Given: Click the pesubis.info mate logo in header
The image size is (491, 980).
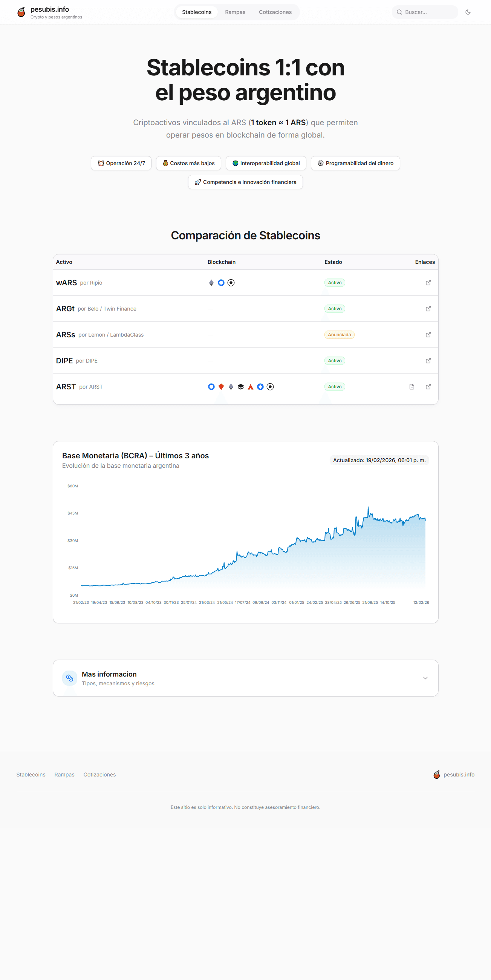Looking at the screenshot, I should coord(21,12).
